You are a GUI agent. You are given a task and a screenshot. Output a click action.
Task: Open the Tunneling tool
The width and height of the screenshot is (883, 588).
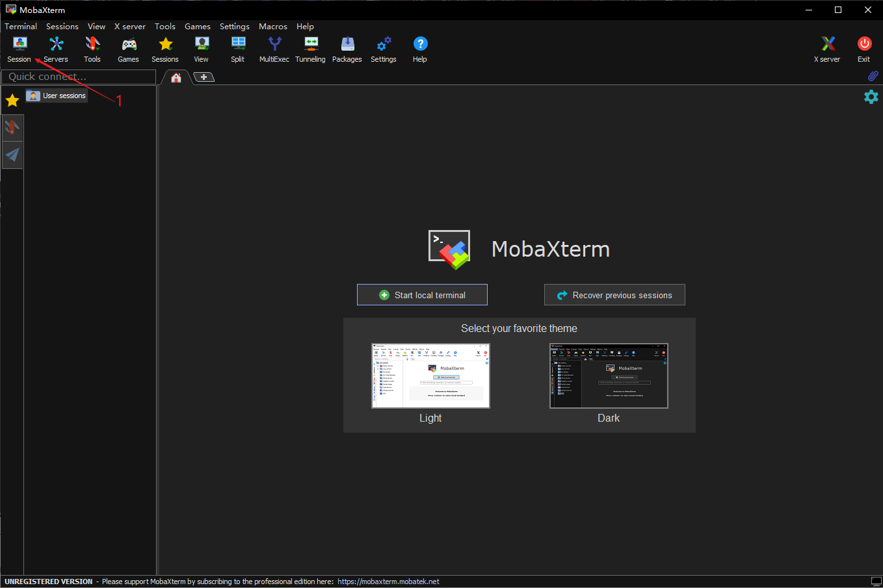[x=310, y=49]
